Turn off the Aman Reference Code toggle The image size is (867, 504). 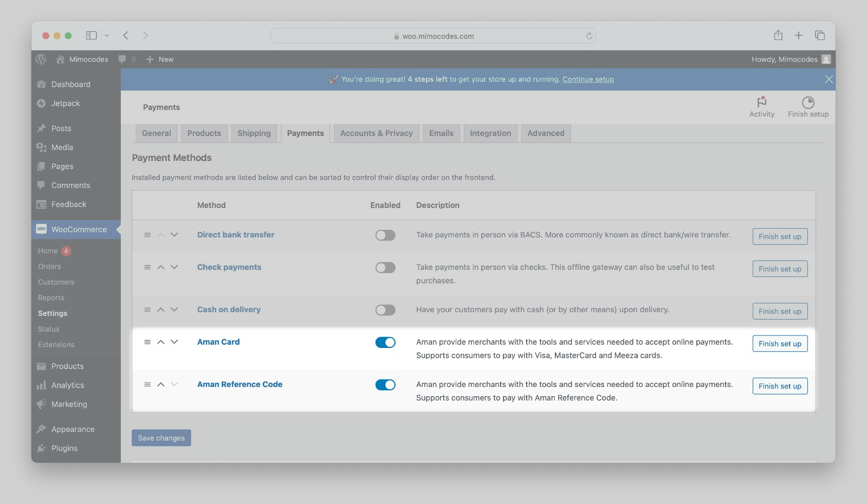[385, 385]
